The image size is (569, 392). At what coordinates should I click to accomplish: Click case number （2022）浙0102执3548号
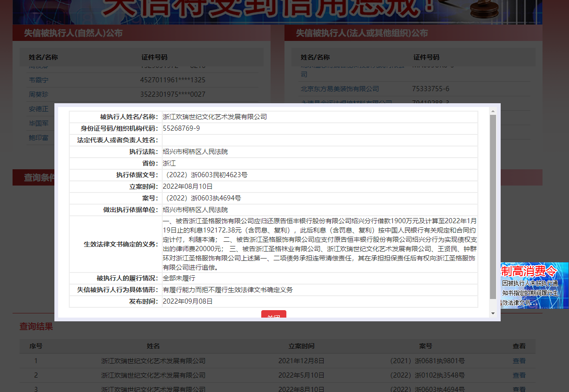click(x=426, y=375)
